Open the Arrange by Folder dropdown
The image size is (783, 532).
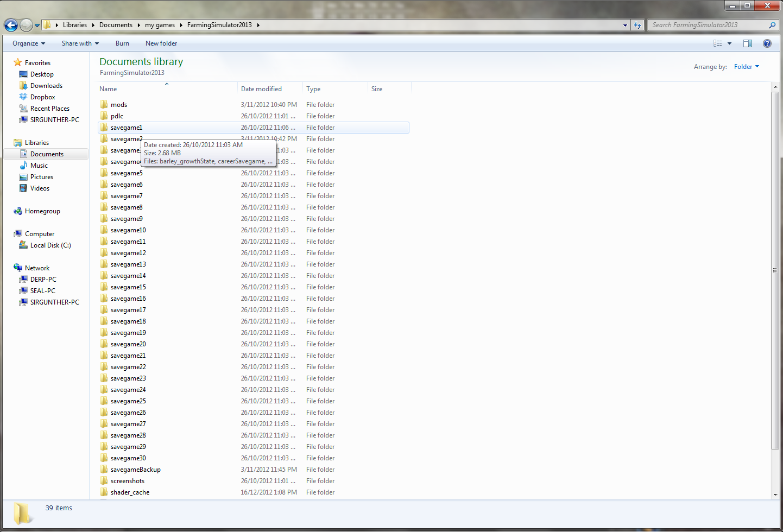(747, 67)
